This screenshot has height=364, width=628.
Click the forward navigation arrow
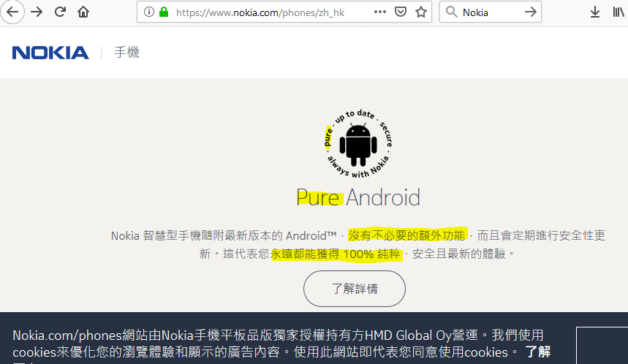pos(37,12)
